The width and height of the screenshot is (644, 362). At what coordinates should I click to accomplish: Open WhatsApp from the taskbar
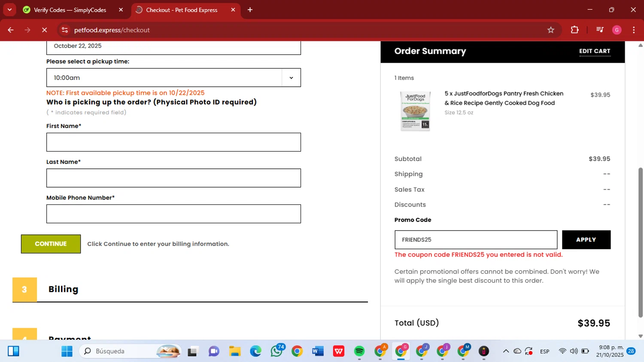tap(277, 351)
